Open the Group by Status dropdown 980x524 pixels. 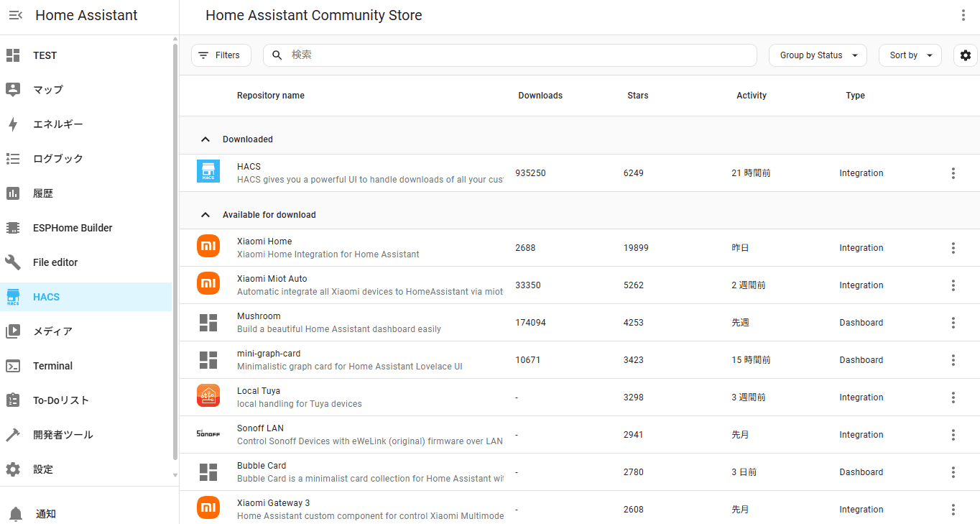point(818,55)
